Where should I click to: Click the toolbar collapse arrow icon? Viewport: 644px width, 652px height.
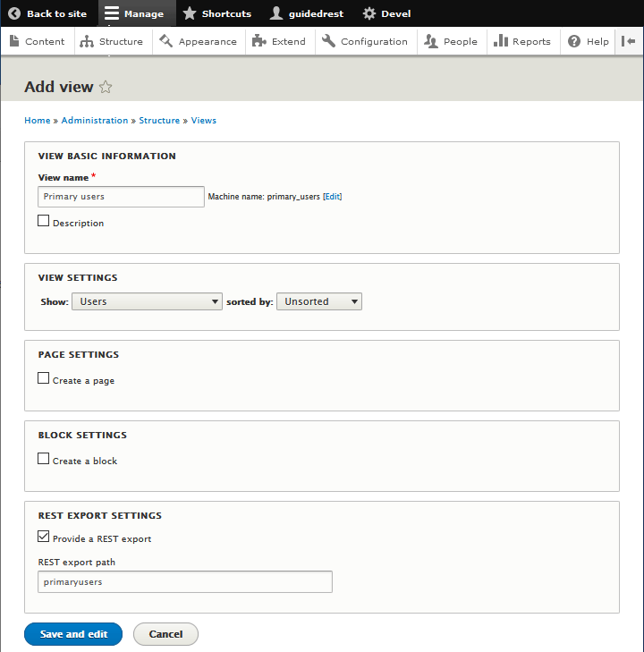pos(629,41)
